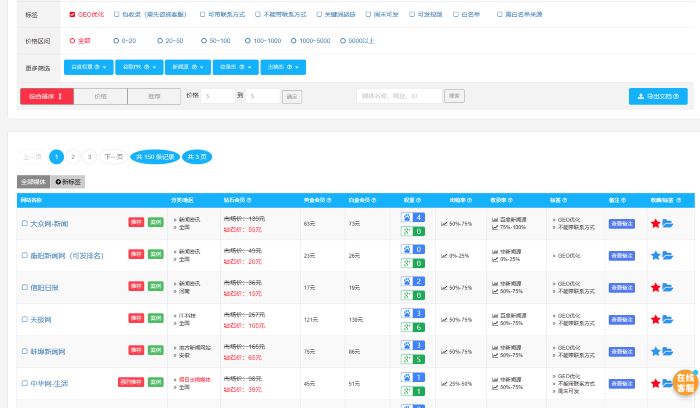This screenshot has height=408, width=700.
Task: Select the 价格 sort tab
Action: click(x=100, y=96)
